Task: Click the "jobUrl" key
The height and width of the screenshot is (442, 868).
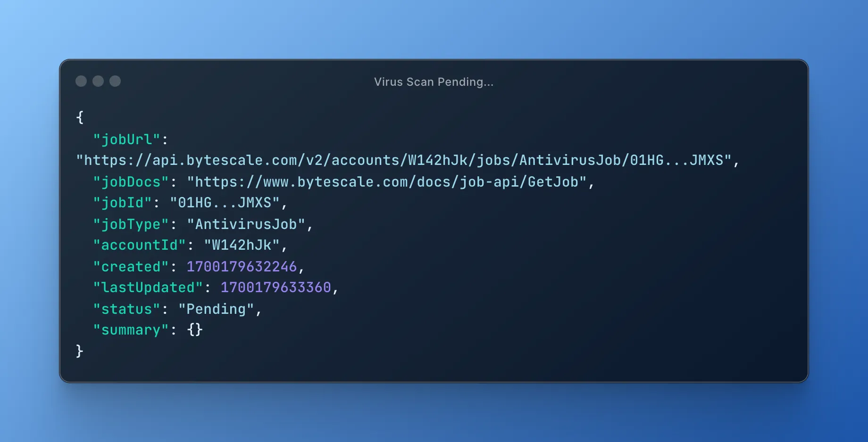Action: tap(126, 139)
